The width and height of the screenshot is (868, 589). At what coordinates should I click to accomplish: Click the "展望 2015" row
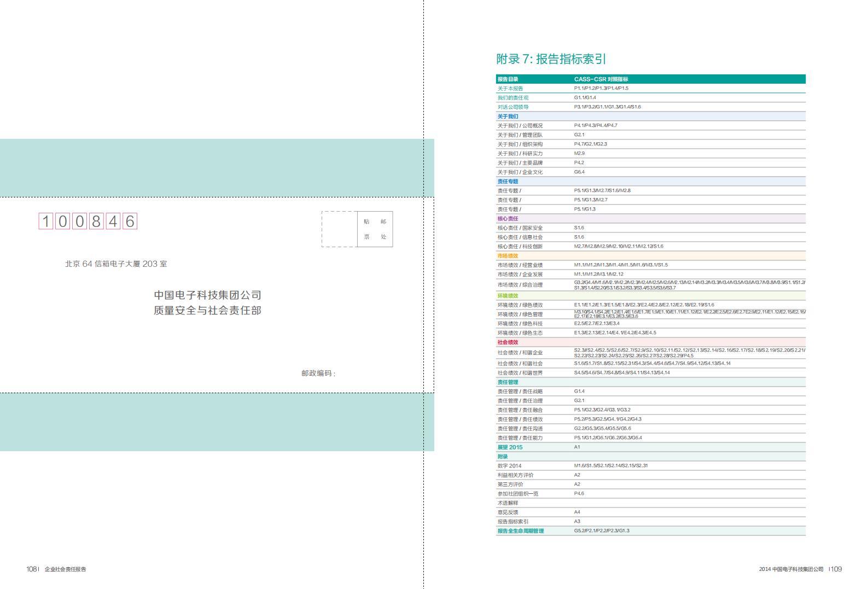tap(651, 447)
